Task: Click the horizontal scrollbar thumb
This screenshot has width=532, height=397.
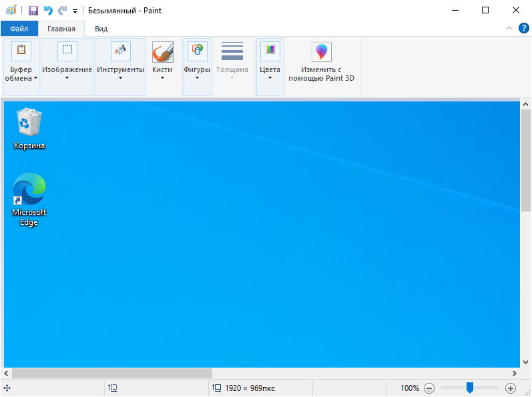Action: click(x=112, y=373)
